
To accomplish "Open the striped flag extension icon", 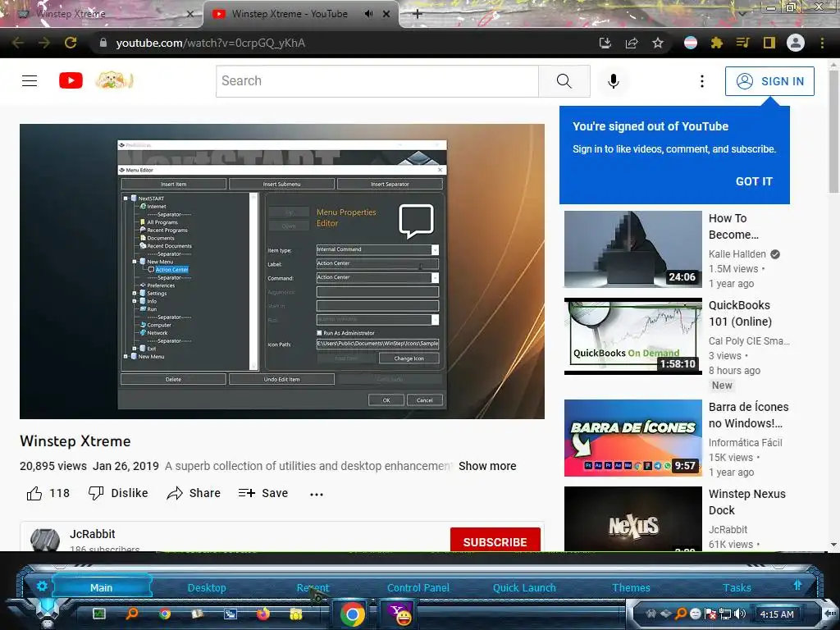I will 691,43.
